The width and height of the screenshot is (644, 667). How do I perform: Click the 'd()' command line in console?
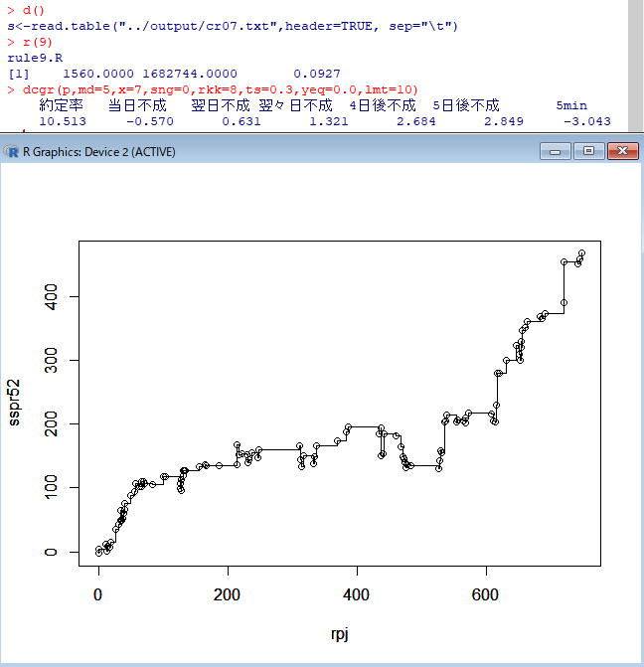pyautogui.click(x=26, y=10)
